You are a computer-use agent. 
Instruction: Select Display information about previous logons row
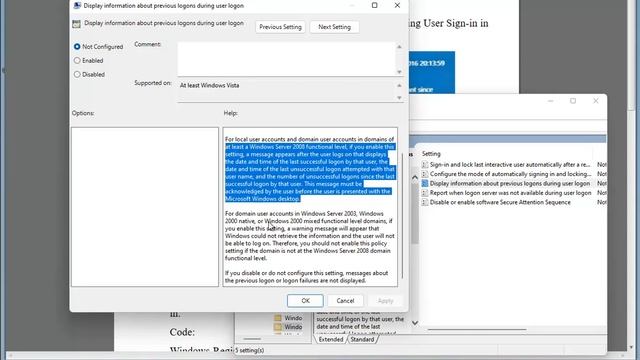point(510,184)
